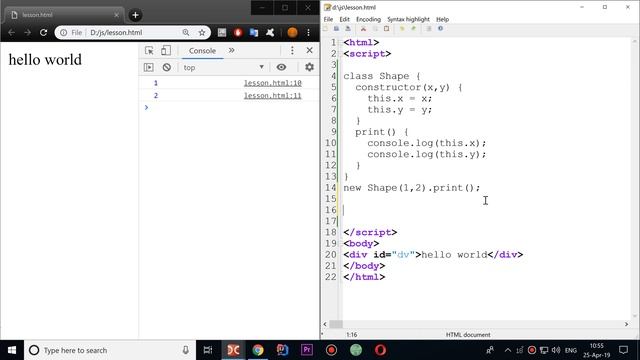Open the Syntax highlight menu
640x360 pixels.
(x=408, y=19)
